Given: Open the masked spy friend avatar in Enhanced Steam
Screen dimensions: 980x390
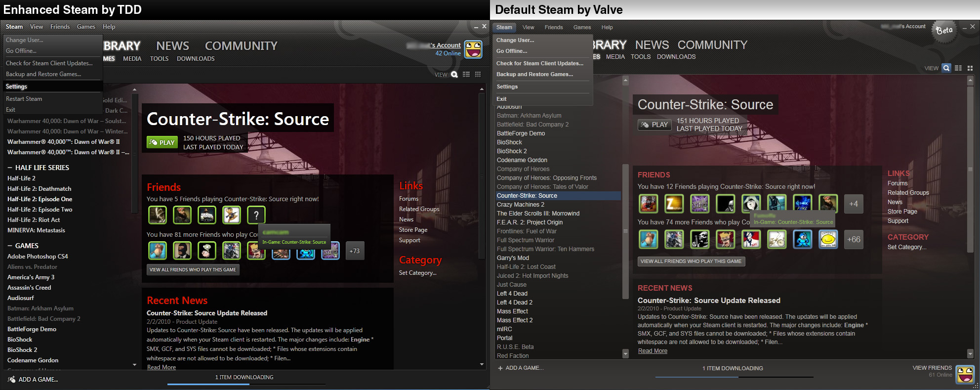Looking at the screenshot, I should tap(182, 251).
